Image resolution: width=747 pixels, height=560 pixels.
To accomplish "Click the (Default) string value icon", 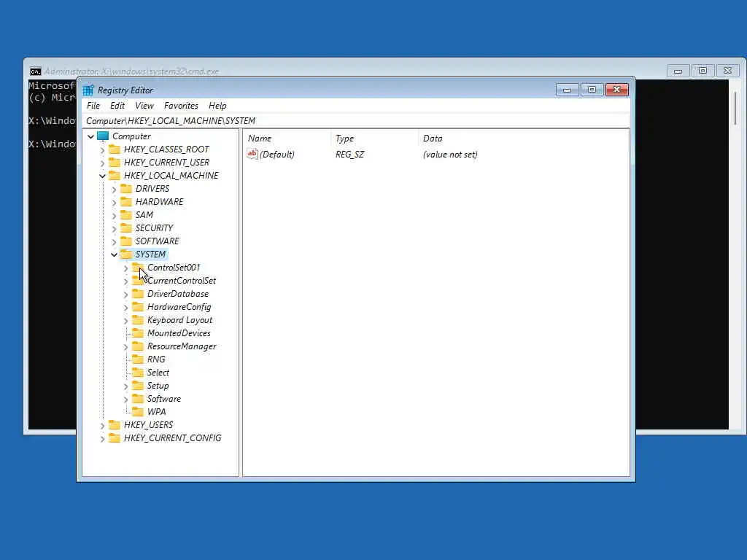I will coord(252,154).
